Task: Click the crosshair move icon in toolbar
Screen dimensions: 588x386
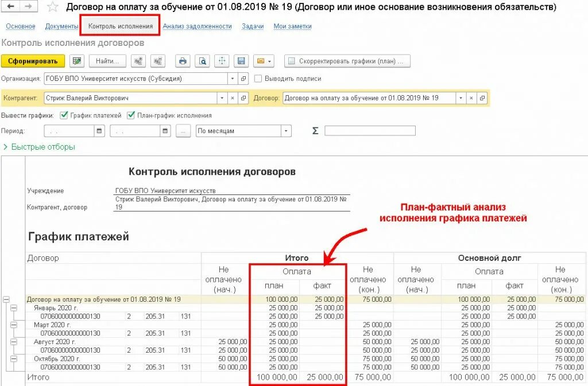Action: (x=220, y=61)
